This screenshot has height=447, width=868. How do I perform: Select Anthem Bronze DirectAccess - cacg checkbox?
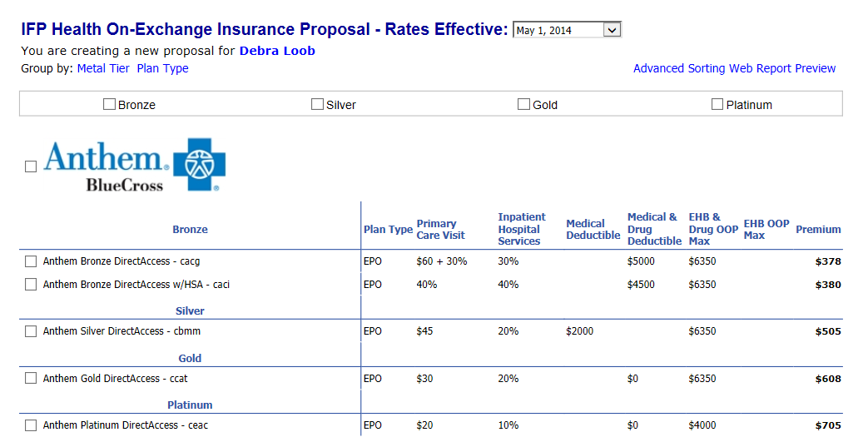[31, 261]
